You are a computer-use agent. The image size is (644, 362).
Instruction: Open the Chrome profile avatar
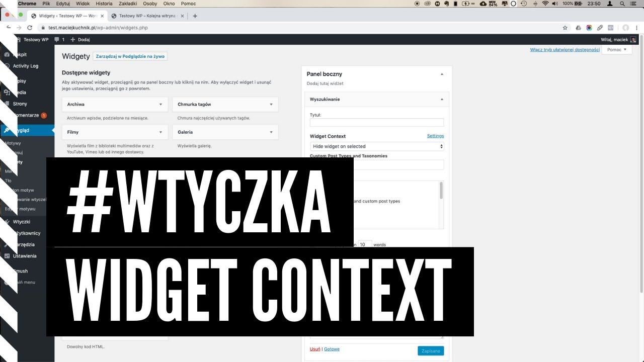[x=626, y=28]
